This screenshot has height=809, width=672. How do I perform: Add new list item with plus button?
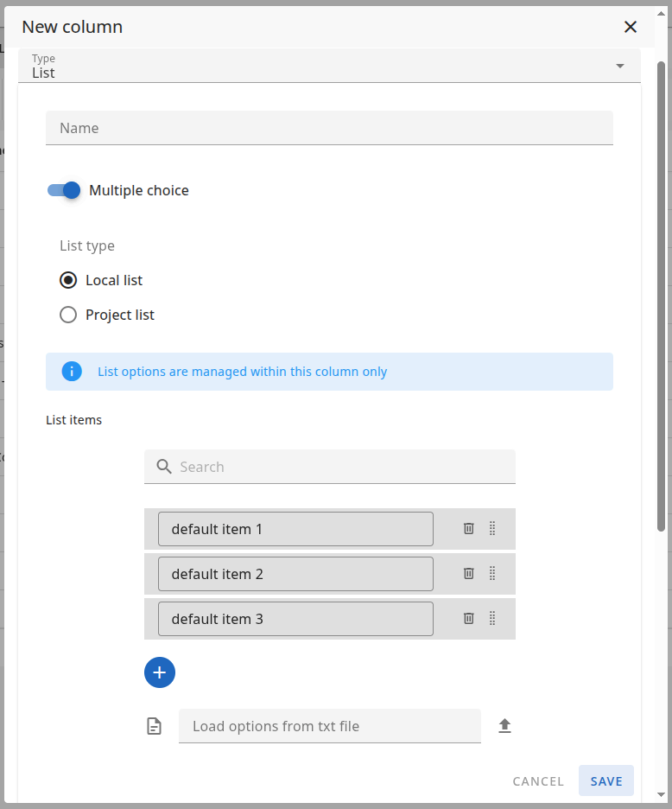[160, 672]
